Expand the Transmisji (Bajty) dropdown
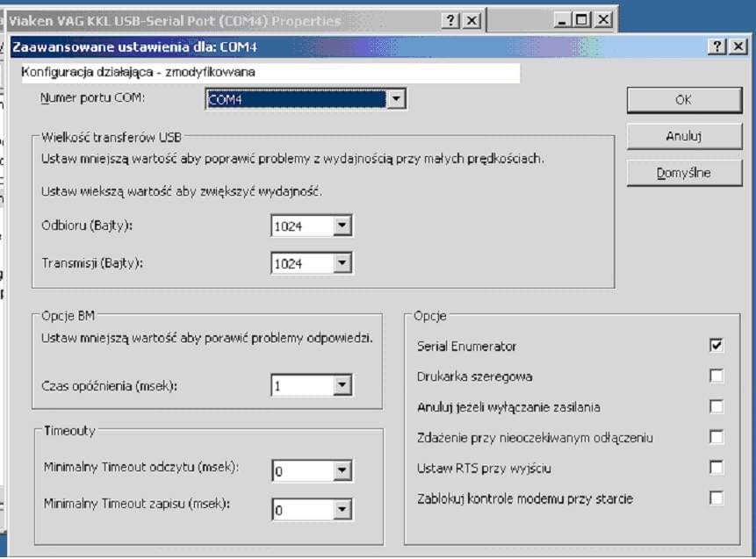Viewport: 756px width, 559px height. [342, 263]
